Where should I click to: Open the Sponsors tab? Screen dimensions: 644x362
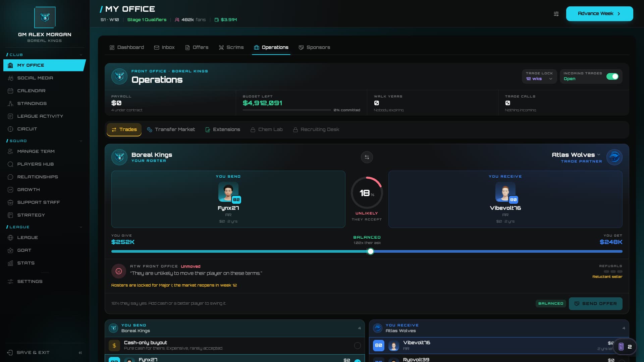tap(314, 48)
